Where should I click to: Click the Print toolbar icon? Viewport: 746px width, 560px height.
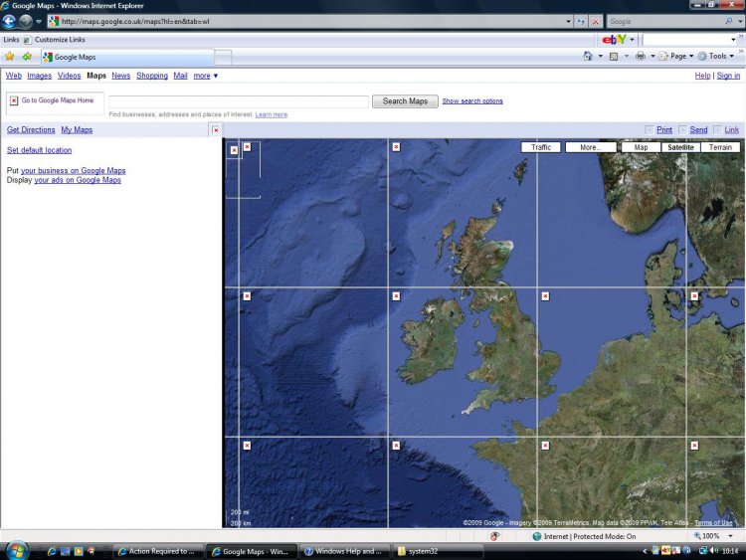coord(641,56)
